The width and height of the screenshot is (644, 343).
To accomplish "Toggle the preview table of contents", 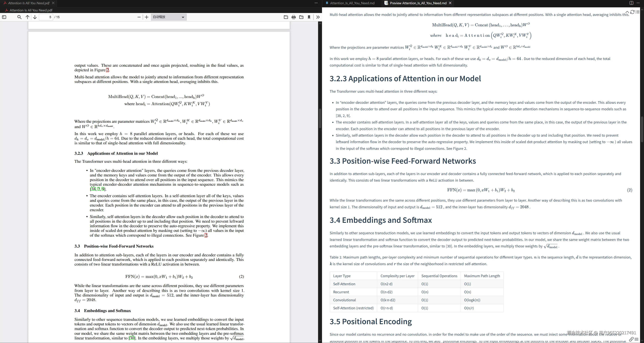I will pyautogui.click(x=637, y=12).
